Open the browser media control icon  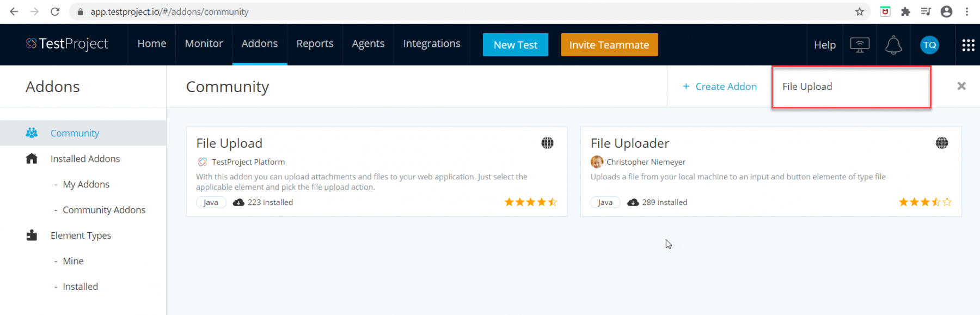coord(926,11)
